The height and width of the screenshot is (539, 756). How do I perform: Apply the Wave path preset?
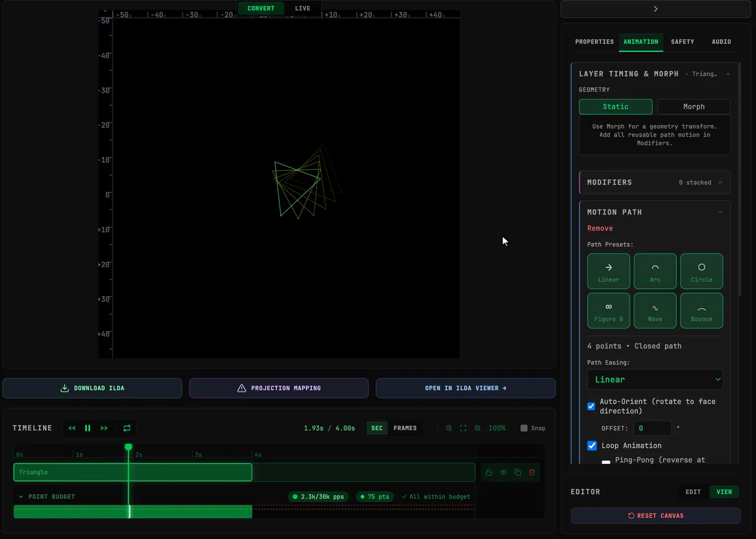click(655, 311)
